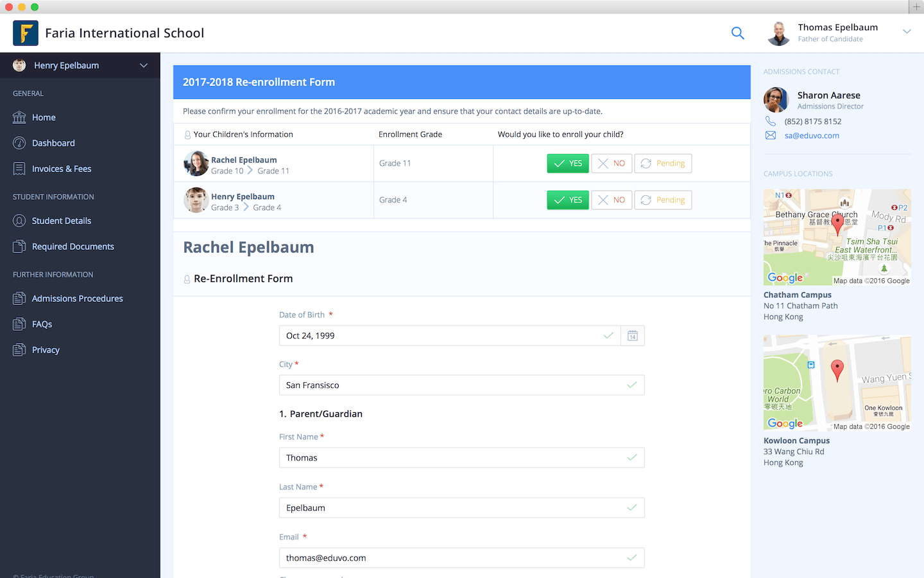Select NO for Rachel Epelbaum enrollment
Screen dimensions: 924x578
(612, 163)
